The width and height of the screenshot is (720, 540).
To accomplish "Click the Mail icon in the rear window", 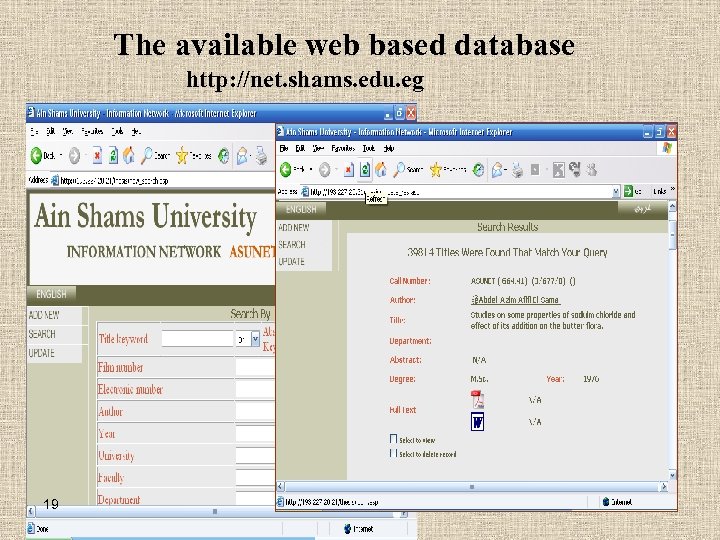I will pos(242,156).
